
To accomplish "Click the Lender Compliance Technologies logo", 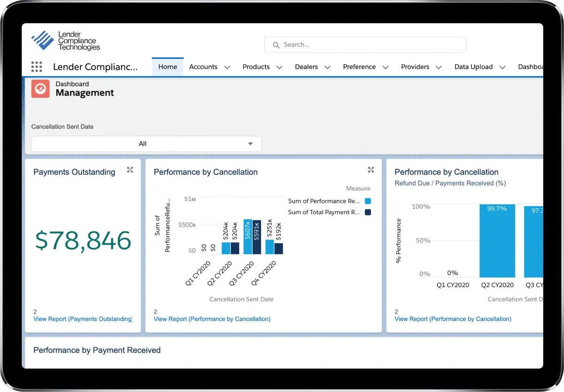I will pos(65,41).
